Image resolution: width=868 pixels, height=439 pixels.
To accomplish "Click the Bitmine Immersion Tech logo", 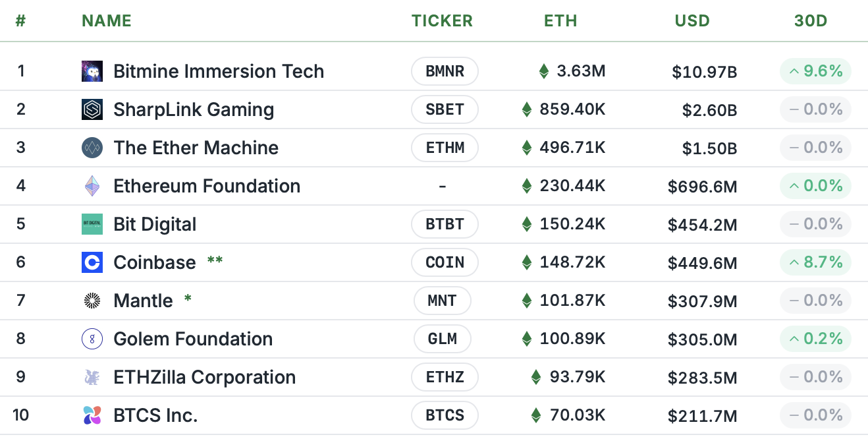I will (92, 71).
